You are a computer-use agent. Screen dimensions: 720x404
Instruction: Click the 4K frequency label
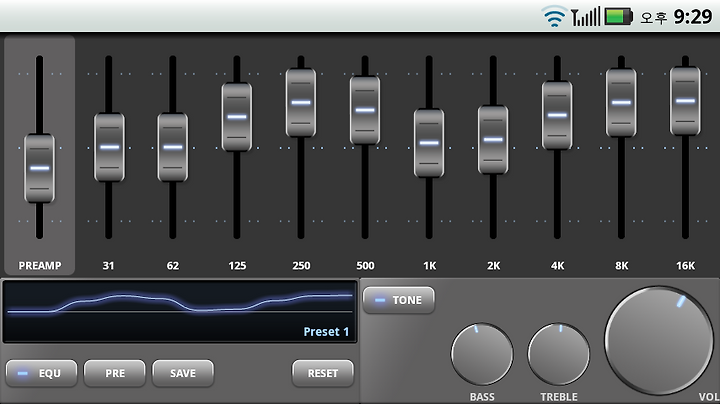pyautogui.click(x=557, y=266)
